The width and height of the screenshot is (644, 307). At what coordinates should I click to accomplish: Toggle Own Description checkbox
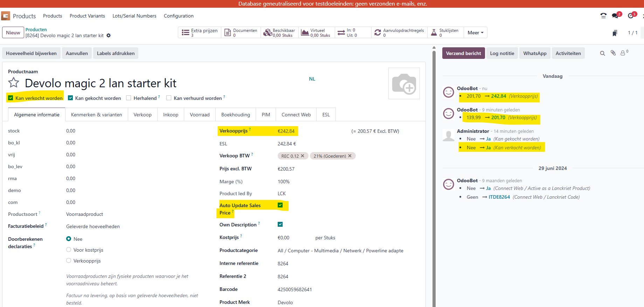280,224
